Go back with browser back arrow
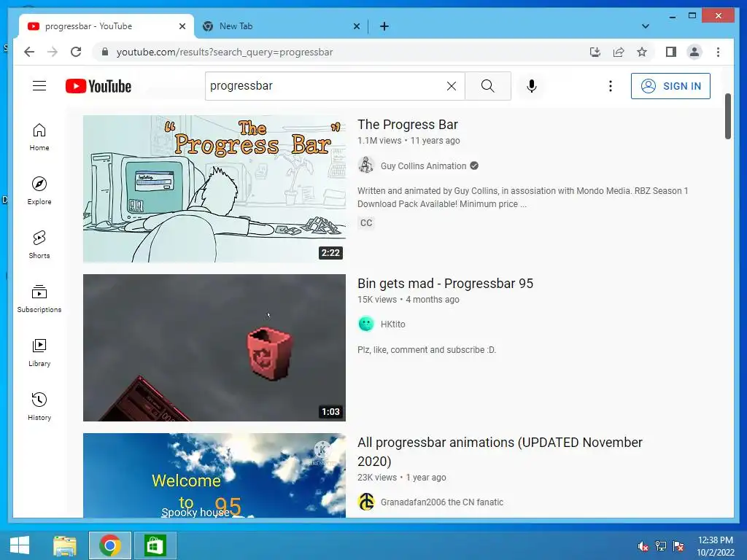 point(29,52)
